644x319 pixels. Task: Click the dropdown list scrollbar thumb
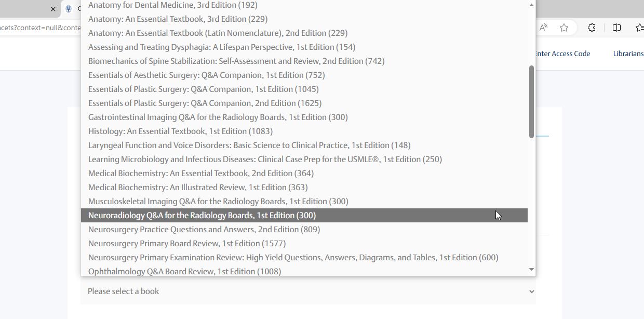531,101
